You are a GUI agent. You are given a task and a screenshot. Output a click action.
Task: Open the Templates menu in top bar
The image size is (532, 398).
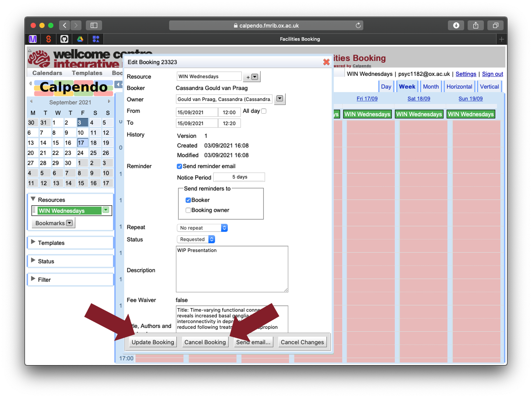coord(87,73)
